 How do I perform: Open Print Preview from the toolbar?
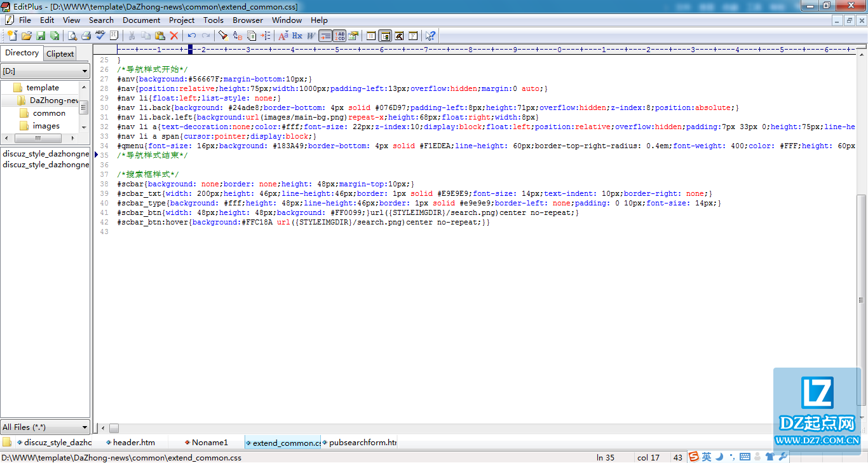[72, 36]
